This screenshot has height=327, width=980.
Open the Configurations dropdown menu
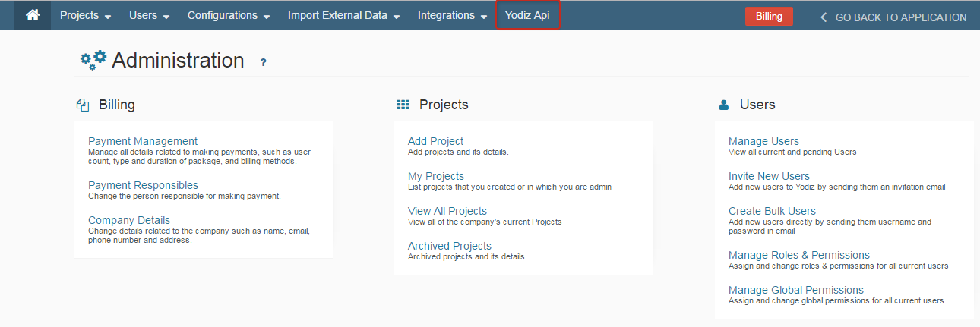[x=229, y=16]
